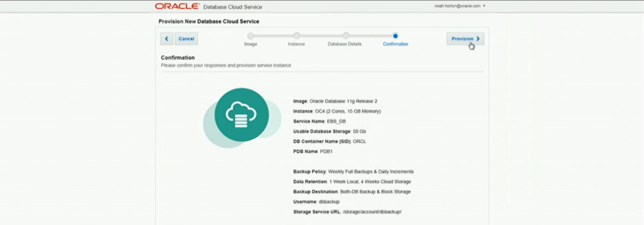Click the Confirmation step label
Image resolution: width=644 pixels, height=225 pixels.
pos(395,44)
